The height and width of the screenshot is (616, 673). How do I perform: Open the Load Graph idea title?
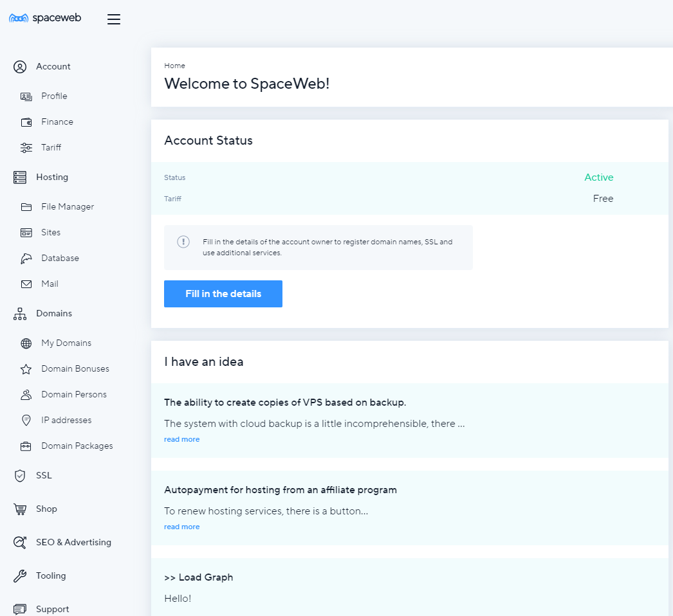(199, 577)
